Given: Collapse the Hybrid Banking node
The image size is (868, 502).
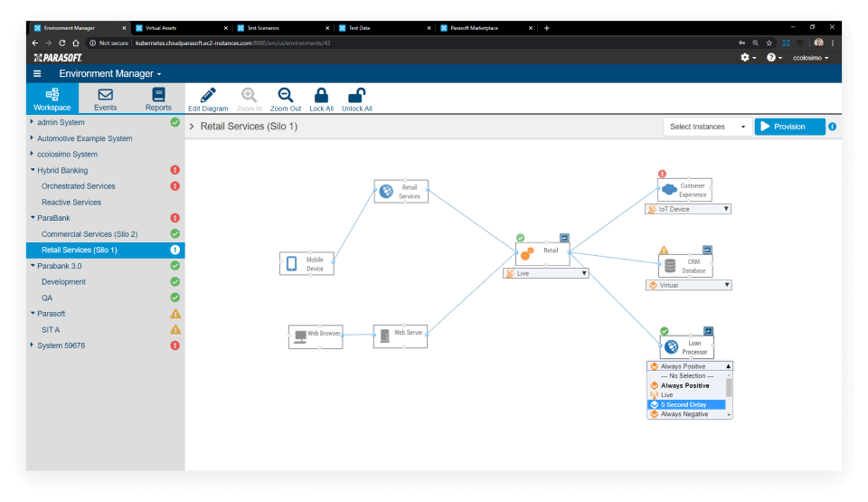Looking at the screenshot, I should (33, 170).
